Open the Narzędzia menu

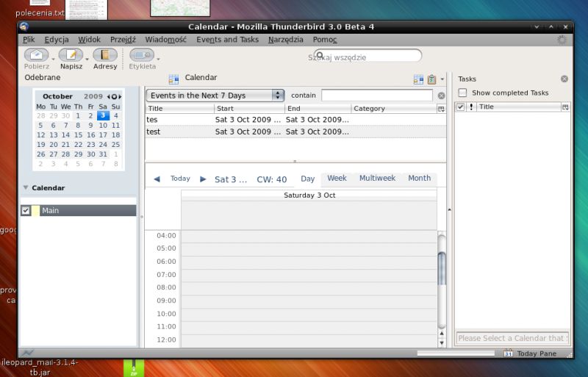click(x=286, y=40)
